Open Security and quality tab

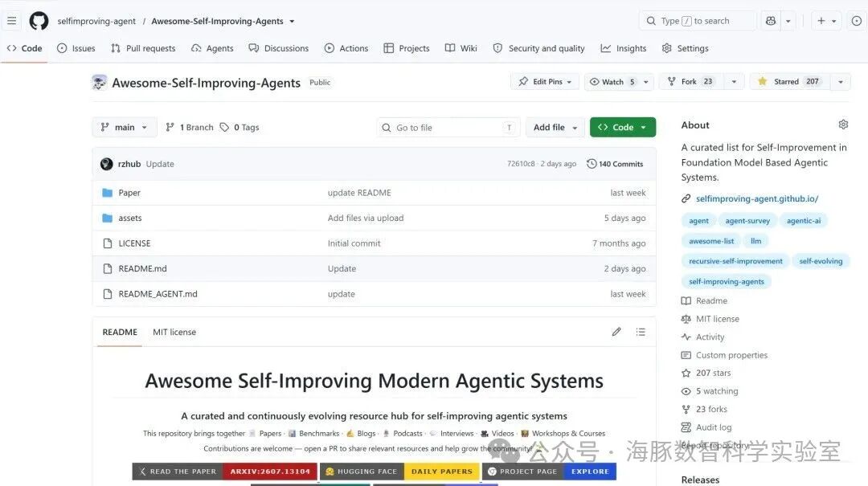click(538, 48)
